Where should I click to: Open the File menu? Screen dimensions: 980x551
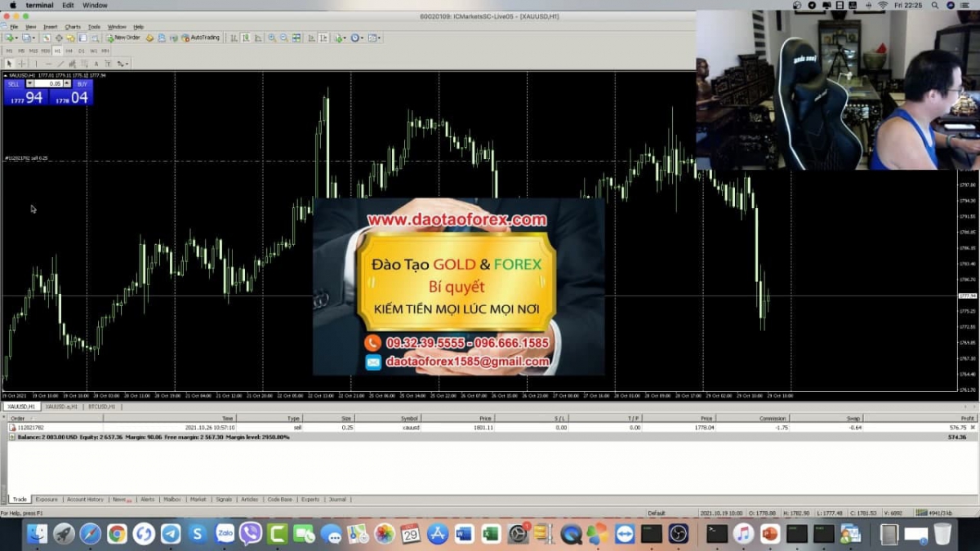pos(14,27)
